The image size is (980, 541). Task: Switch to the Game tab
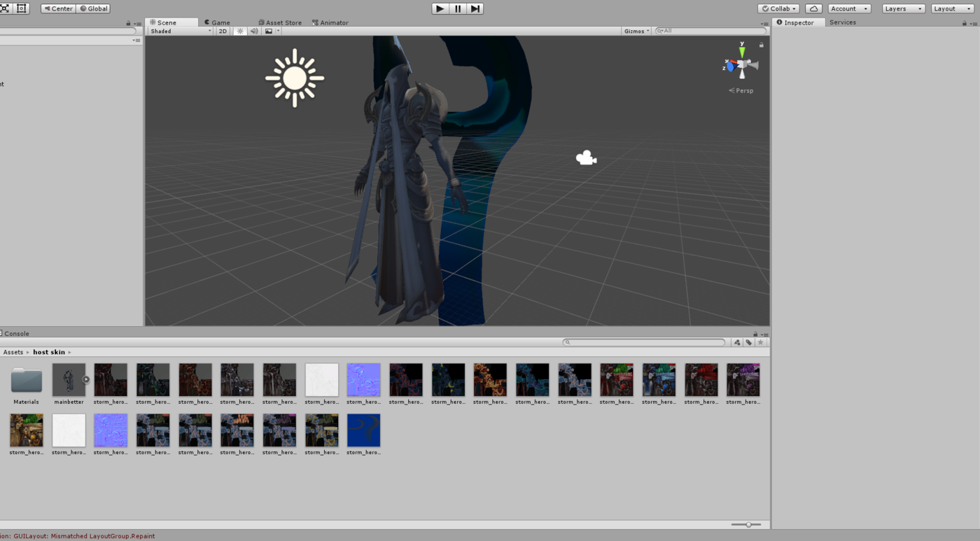[x=217, y=22]
